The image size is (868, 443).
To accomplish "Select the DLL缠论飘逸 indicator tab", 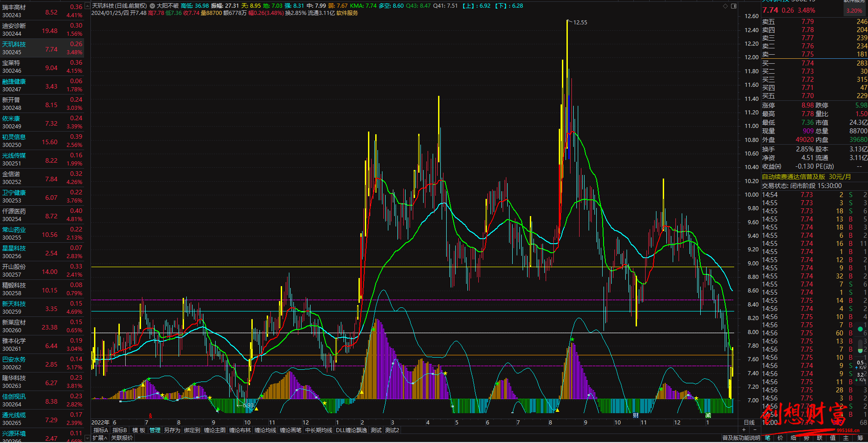I will [x=351, y=430].
